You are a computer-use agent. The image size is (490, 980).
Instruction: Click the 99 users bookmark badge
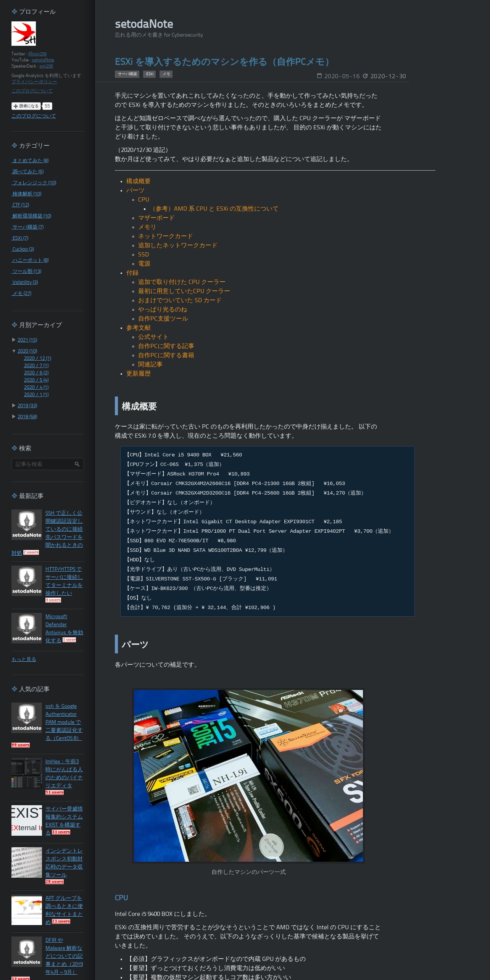(21, 745)
